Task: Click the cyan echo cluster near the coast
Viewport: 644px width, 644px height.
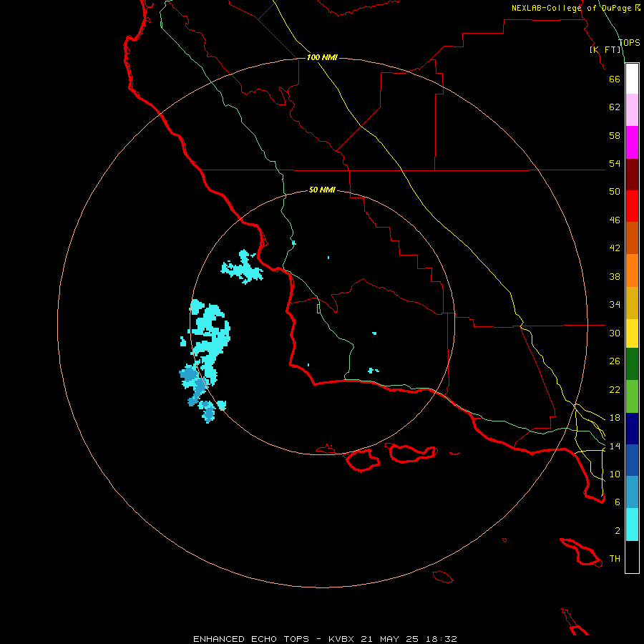Action: (243, 268)
